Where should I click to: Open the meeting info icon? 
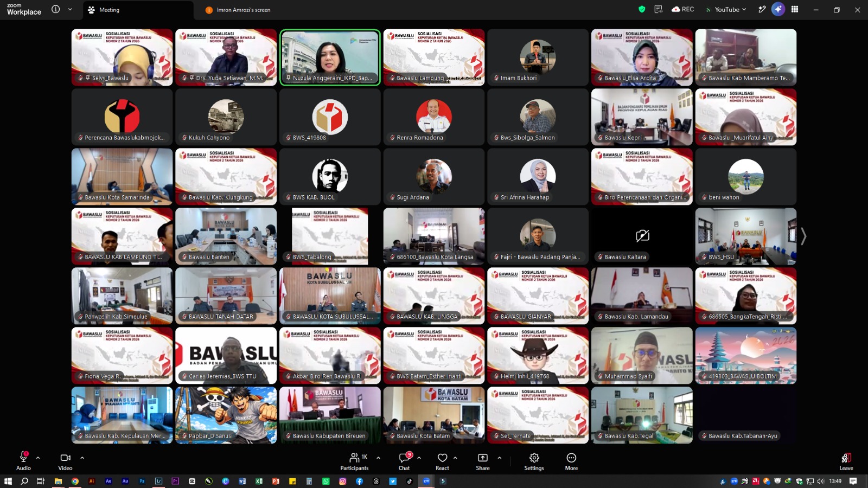55,9
